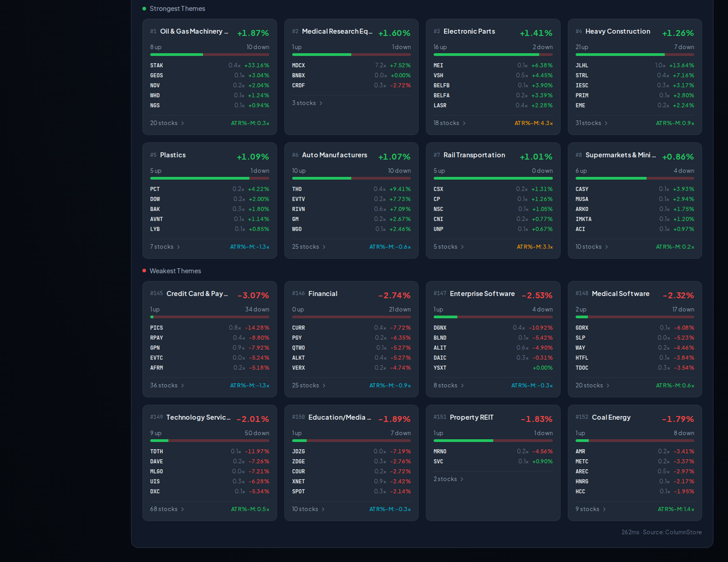Open 2 stocks list in Property REIT
The height and width of the screenshot is (562, 728).
point(448,479)
